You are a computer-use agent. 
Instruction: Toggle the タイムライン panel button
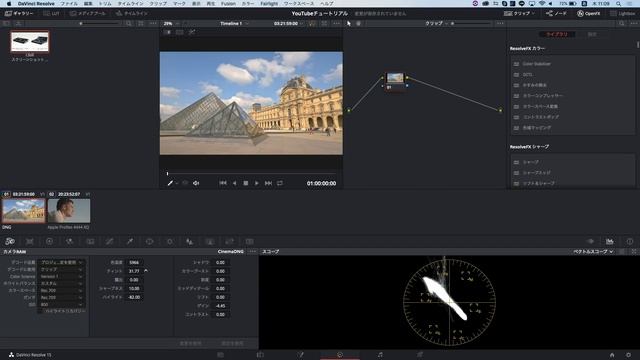(132, 13)
